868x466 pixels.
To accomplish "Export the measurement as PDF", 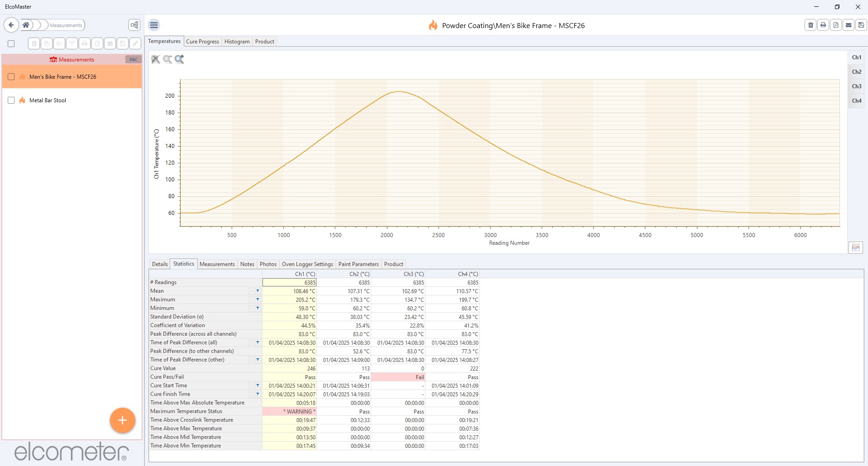I will (x=835, y=25).
